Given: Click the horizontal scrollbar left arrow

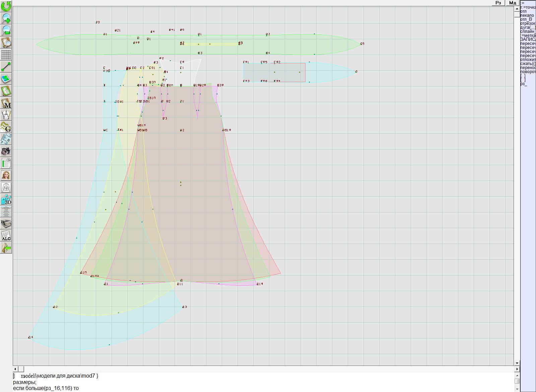Looking at the screenshot, I should pyautogui.click(x=15, y=369).
